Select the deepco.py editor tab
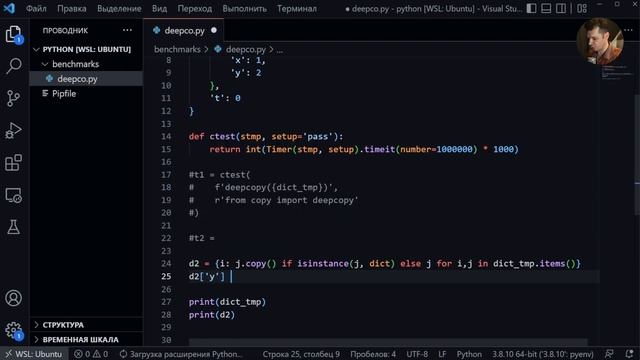Screen dimensions: 640x360 click(184, 31)
